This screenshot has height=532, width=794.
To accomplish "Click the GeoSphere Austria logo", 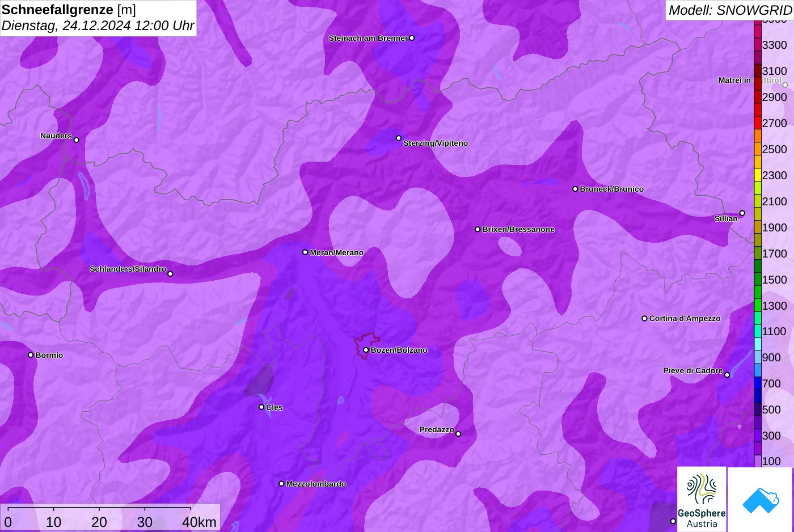I will pos(702,500).
